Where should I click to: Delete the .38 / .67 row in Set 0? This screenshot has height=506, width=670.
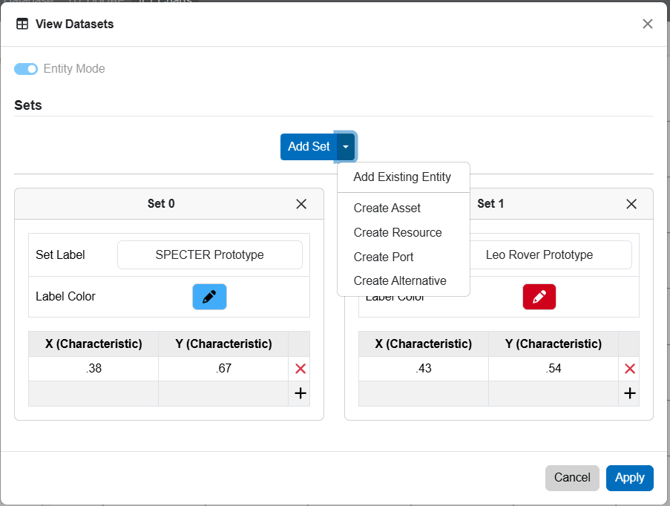(x=300, y=368)
